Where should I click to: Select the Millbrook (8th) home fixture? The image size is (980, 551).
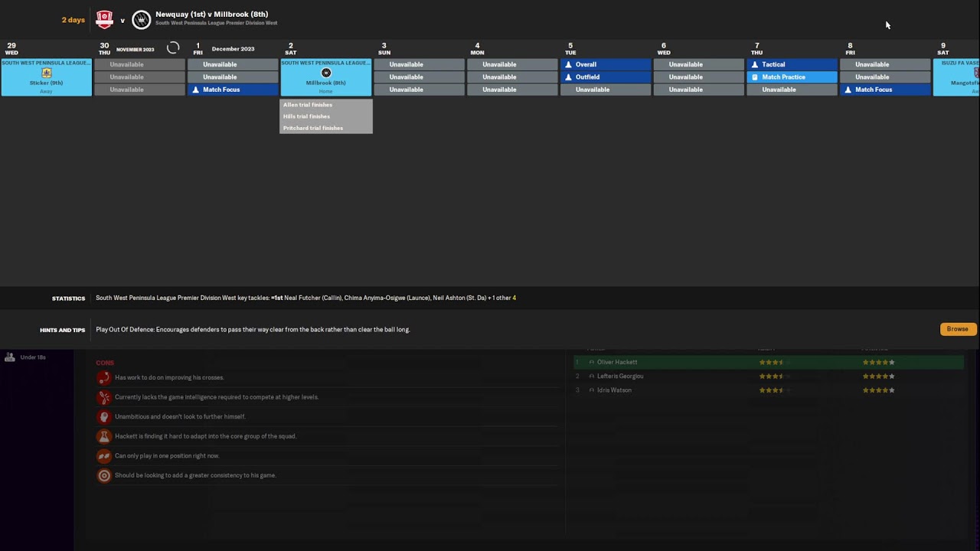pyautogui.click(x=326, y=77)
